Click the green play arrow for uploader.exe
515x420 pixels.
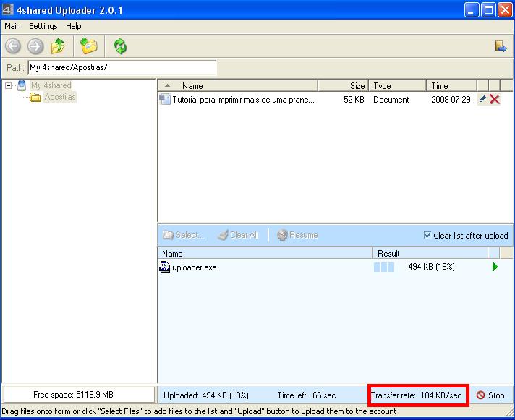pos(495,267)
